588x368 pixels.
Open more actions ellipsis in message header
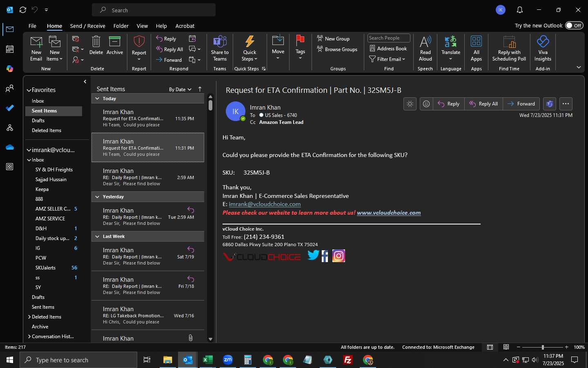566,104
